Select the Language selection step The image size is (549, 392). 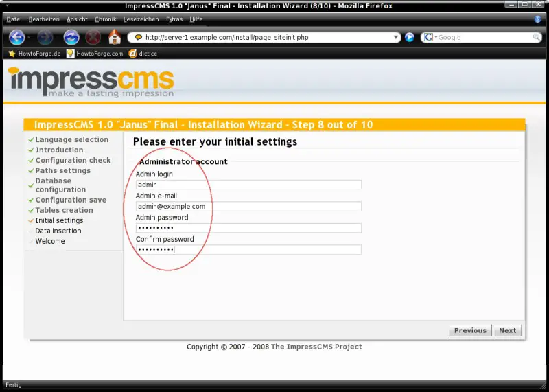pyautogui.click(x=72, y=139)
